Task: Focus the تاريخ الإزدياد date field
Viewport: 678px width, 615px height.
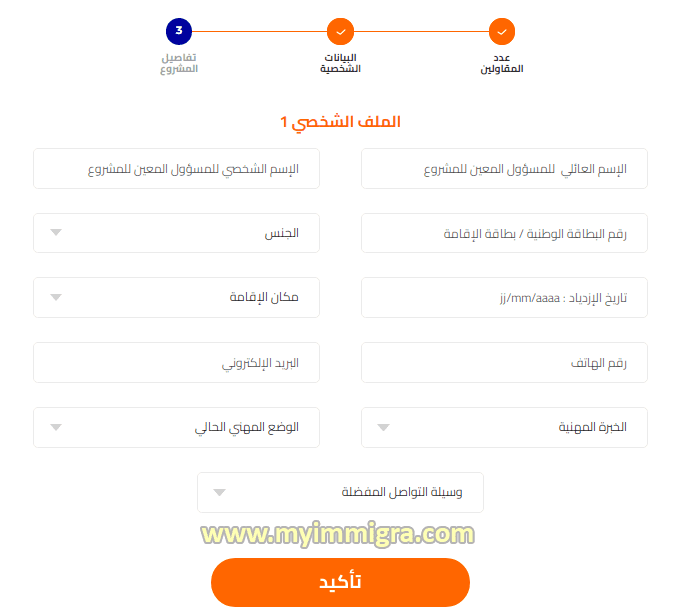Action: 504,297
